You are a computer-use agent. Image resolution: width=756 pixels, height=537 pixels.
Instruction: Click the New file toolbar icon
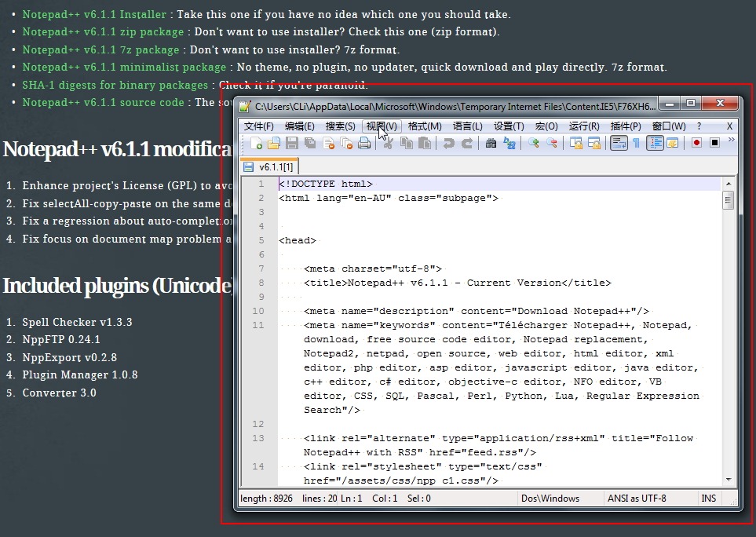[257, 143]
